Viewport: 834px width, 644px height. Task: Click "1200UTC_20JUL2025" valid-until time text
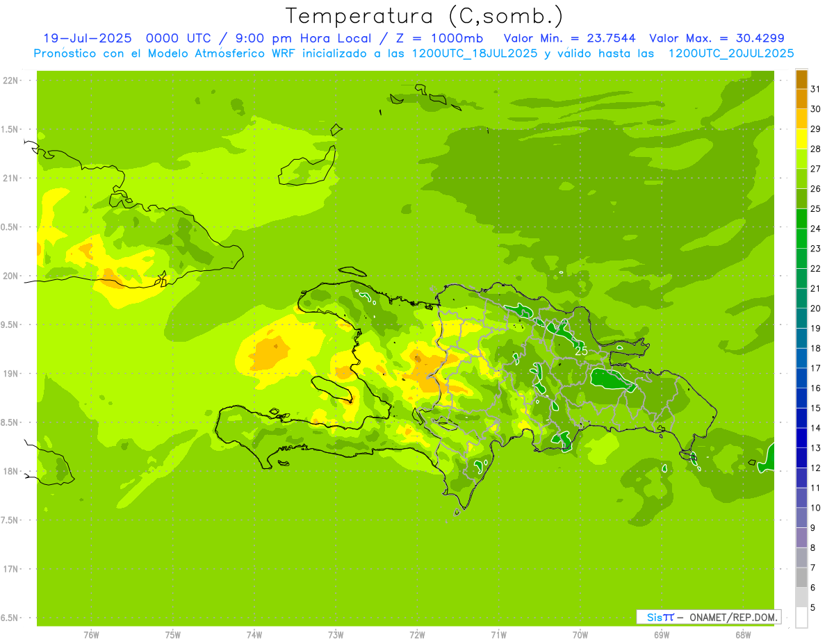point(731,53)
